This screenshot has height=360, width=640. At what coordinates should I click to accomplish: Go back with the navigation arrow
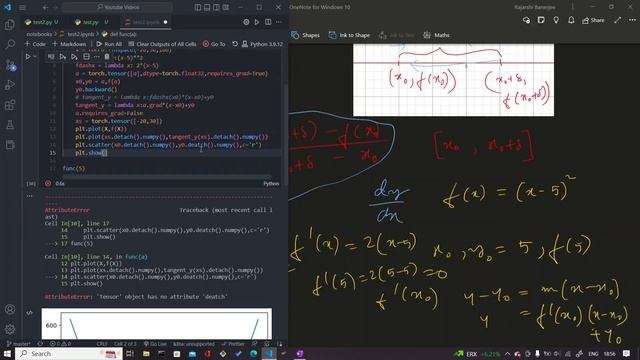tap(45, 7)
